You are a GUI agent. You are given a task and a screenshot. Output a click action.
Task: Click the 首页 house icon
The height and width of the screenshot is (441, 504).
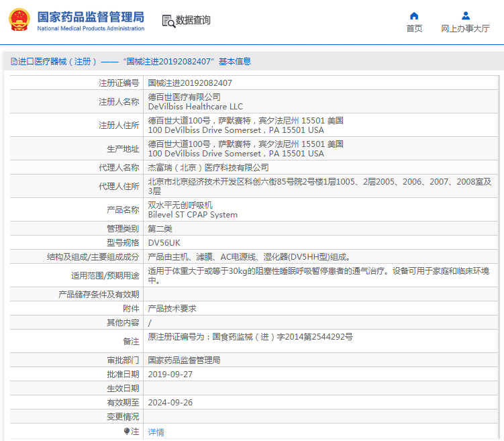414,16
